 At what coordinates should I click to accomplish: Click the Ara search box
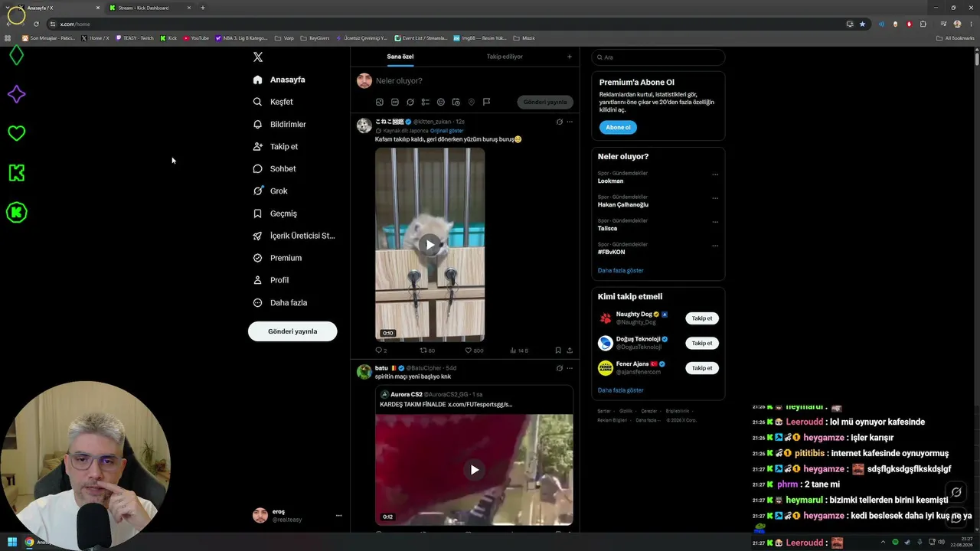(658, 57)
